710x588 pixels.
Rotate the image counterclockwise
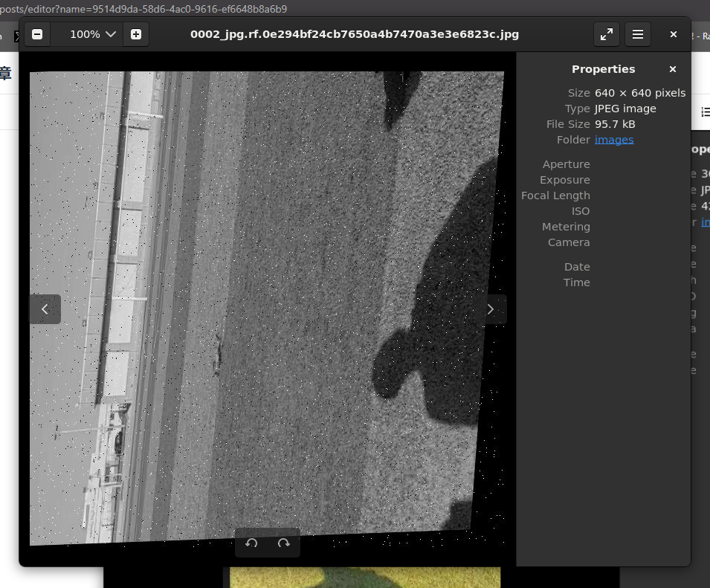[251, 543]
